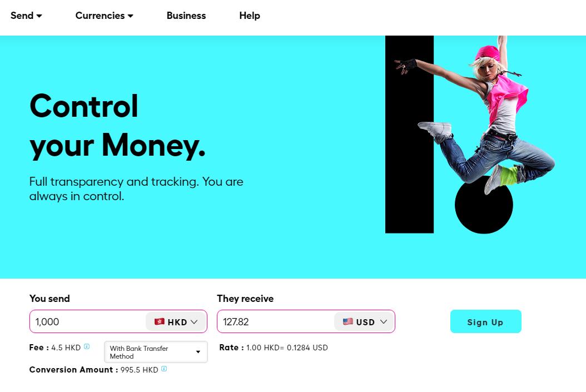586x392 pixels.
Task: Click the Conversion Amount info icon
Action: (164, 369)
